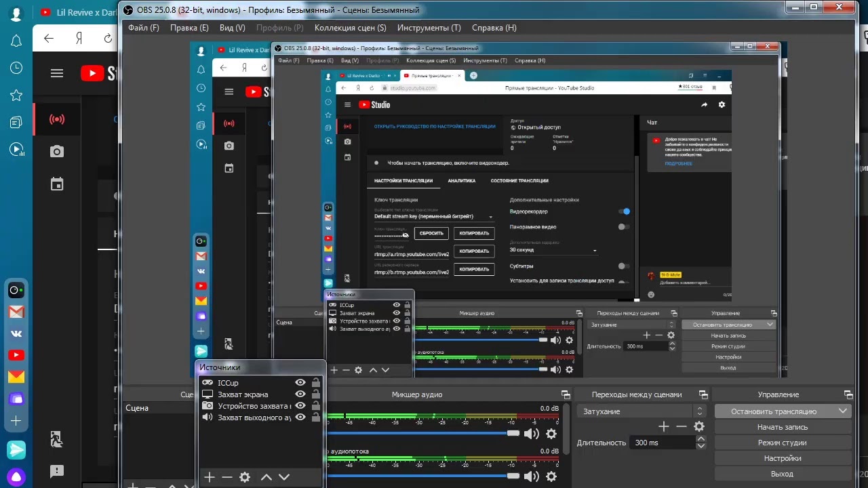Image resolution: width=868 pixels, height=488 pixels.
Task: Select webcam camera icon in Studio sidebar
Action: (x=57, y=152)
